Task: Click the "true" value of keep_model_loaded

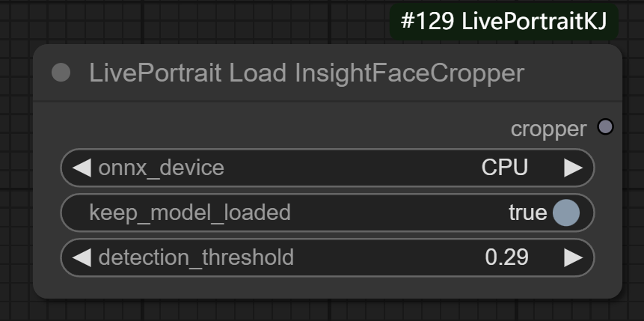Action: [x=527, y=213]
